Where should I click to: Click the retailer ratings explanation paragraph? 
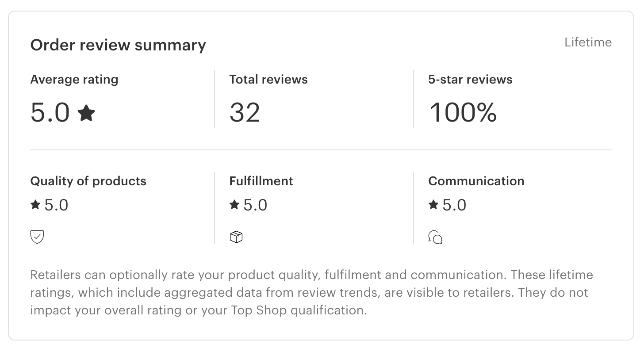click(310, 292)
